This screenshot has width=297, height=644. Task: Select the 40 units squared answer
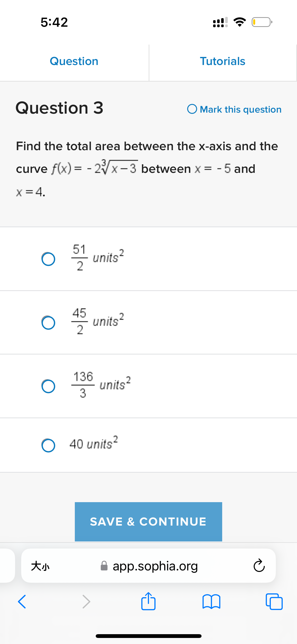tap(48, 445)
